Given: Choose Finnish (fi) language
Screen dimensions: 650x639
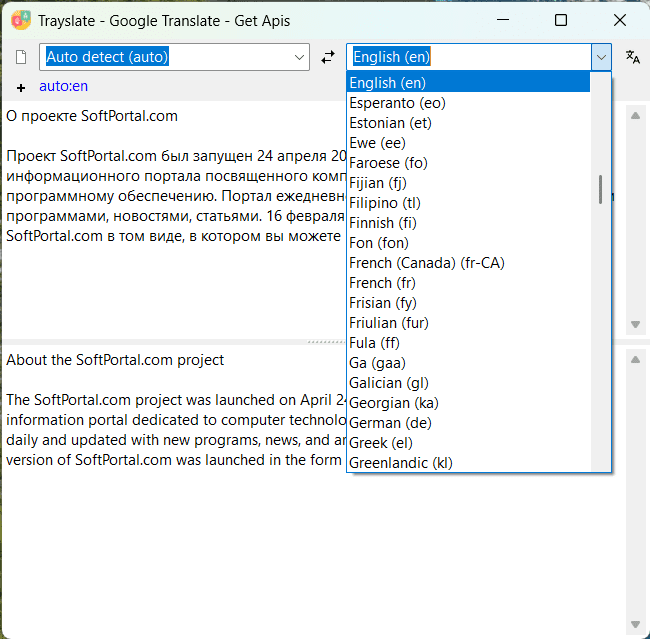Looking at the screenshot, I should coord(468,223).
